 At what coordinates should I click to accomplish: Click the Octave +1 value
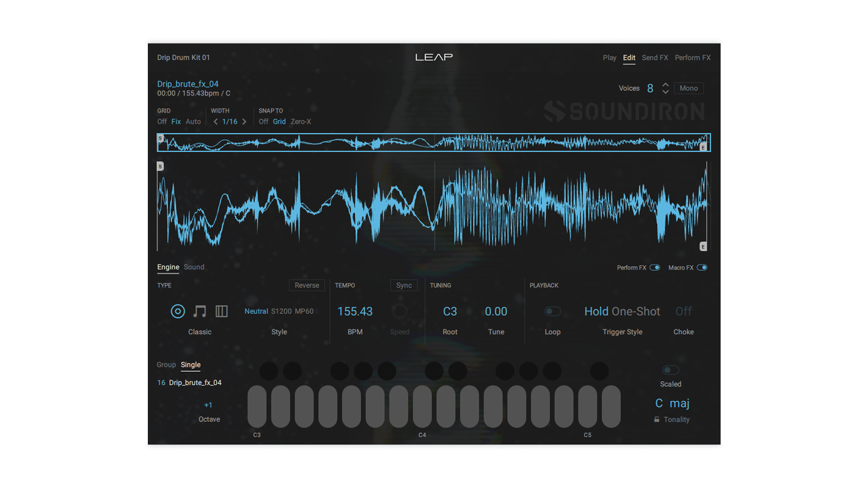pyautogui.click(x=208, y=405)
